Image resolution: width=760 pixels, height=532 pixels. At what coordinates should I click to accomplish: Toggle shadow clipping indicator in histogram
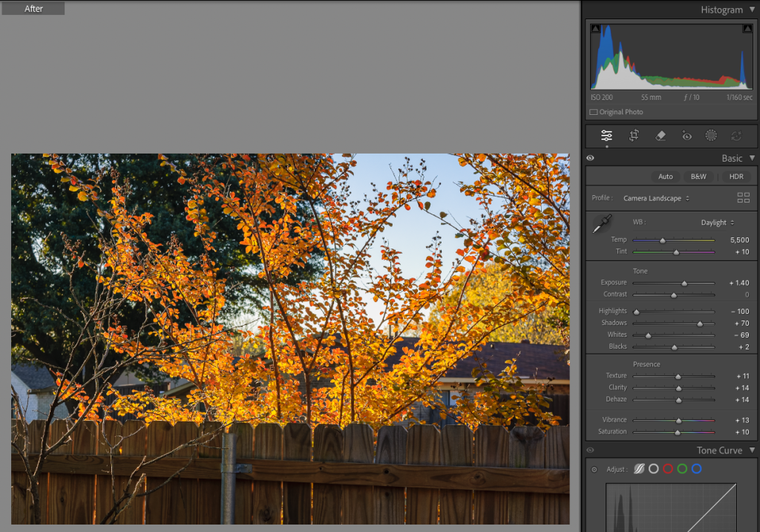[x=596, y=29]
